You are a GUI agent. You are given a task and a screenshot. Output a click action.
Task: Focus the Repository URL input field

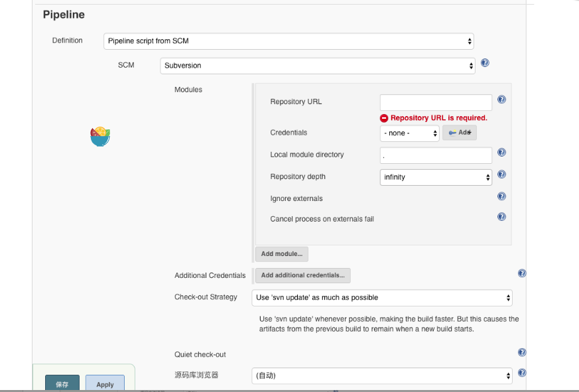(436, 102)
